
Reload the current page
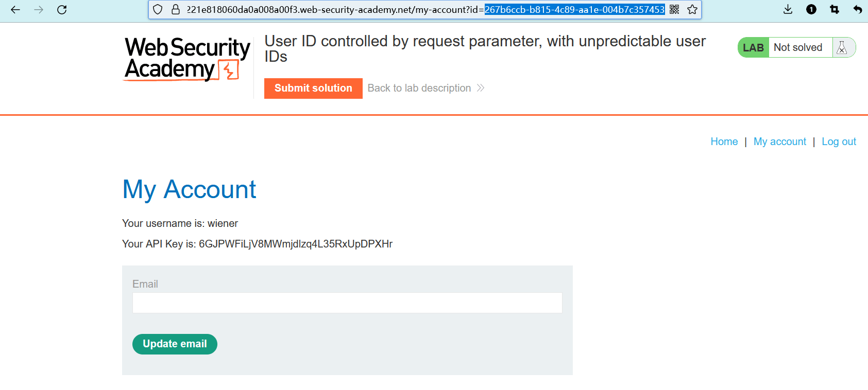(x=62, y=10)
